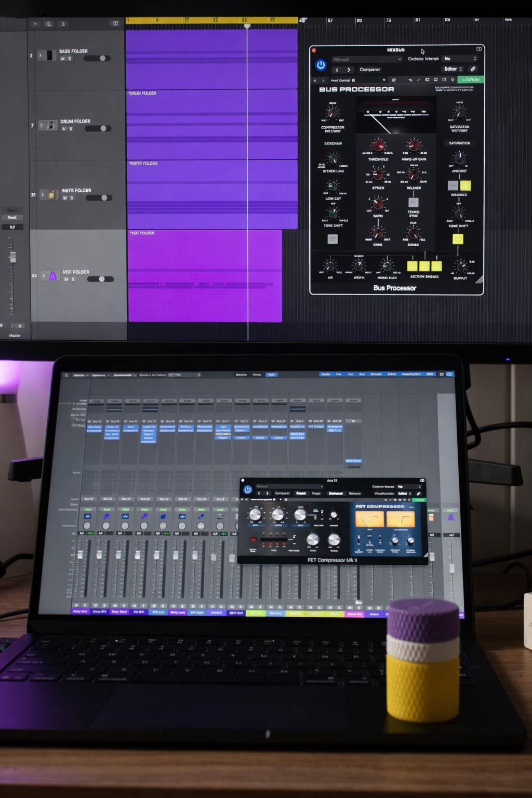
Task: Open VOX FOLDER track icon
Action: [x=52, y=276]
